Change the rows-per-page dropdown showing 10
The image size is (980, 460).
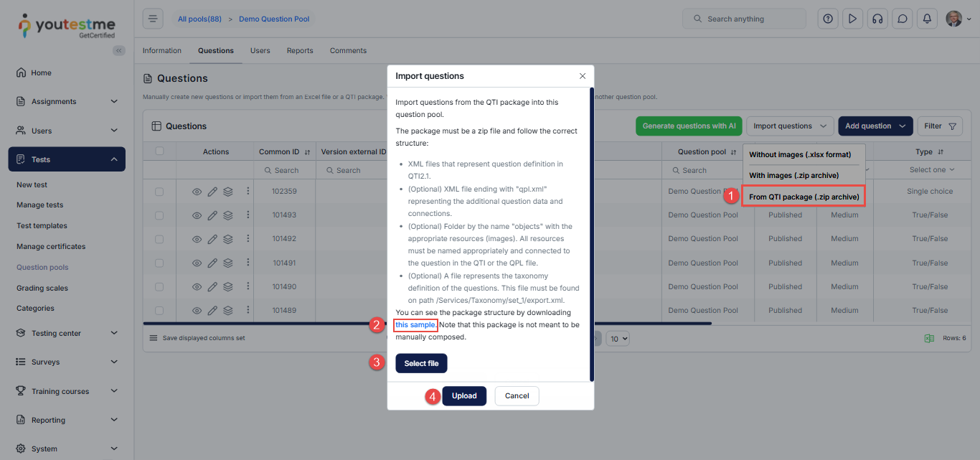tap(618, 338)
